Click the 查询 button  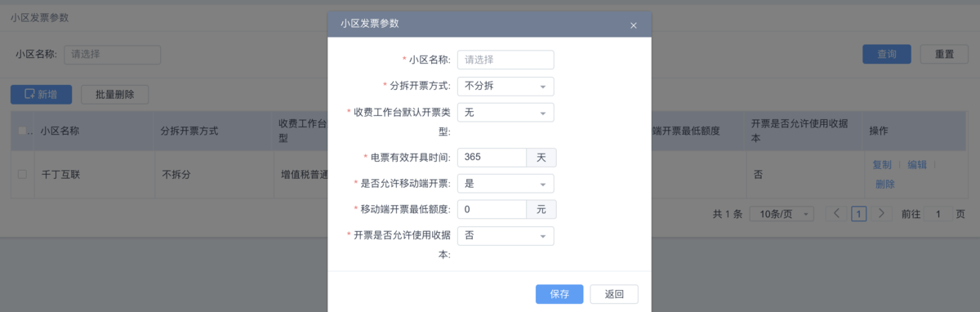(887, 54)
